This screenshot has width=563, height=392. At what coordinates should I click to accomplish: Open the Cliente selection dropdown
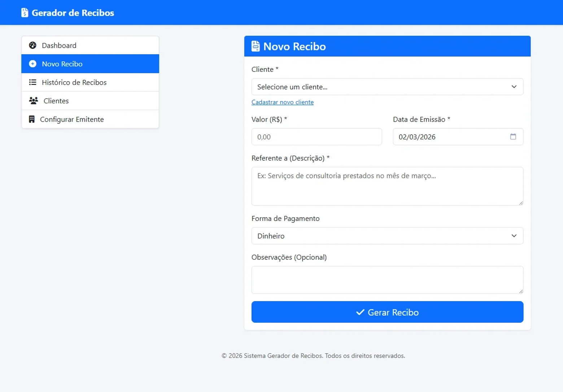click(x=387, y=87)
